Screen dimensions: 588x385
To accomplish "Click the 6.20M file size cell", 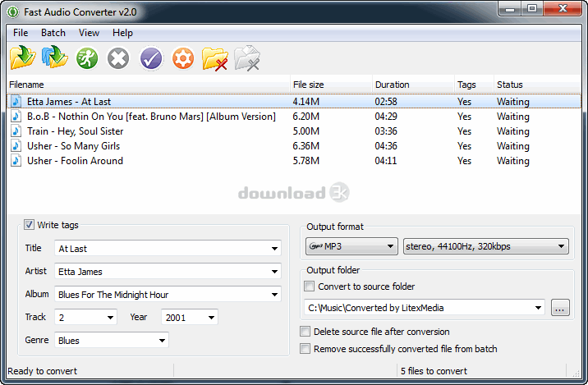I will click(x=306, y=117).
